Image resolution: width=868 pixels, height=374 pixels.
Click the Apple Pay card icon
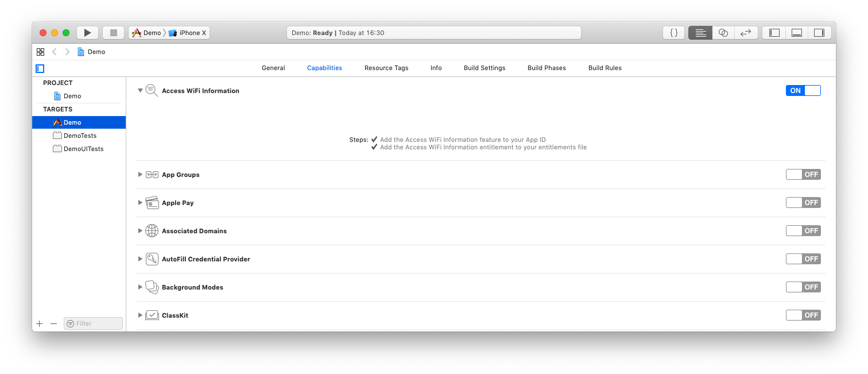152,203
